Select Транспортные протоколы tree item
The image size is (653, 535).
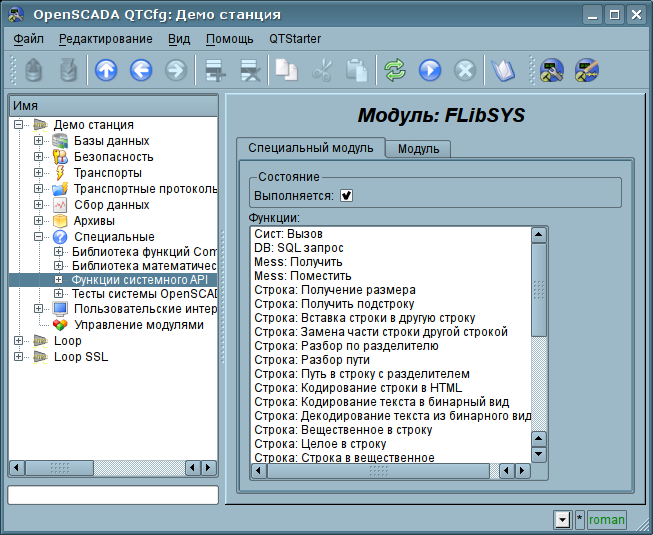145,189
